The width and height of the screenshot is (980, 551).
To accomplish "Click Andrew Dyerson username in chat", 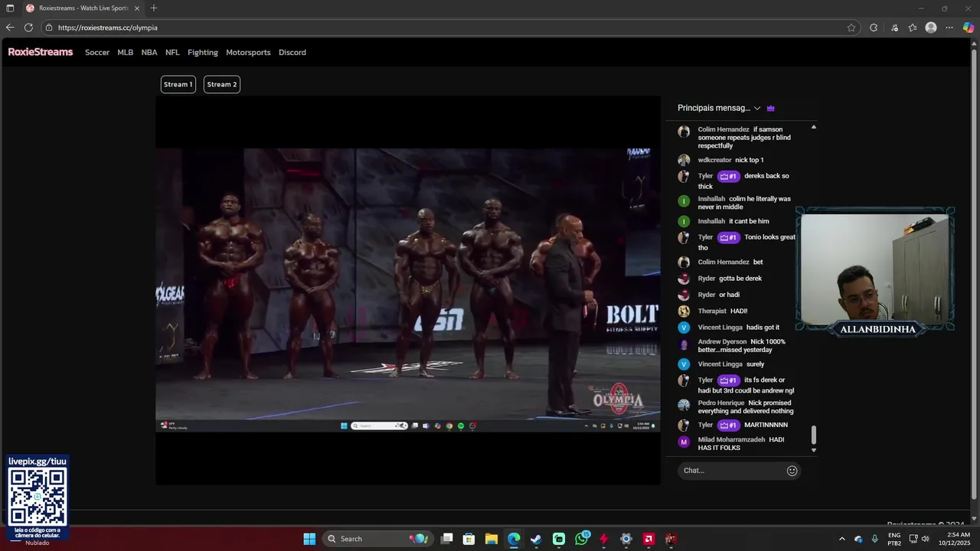I will point(722,341).
